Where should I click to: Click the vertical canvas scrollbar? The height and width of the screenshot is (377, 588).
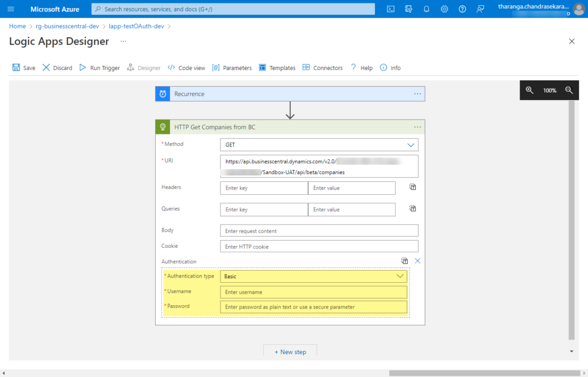click(571, 220)
